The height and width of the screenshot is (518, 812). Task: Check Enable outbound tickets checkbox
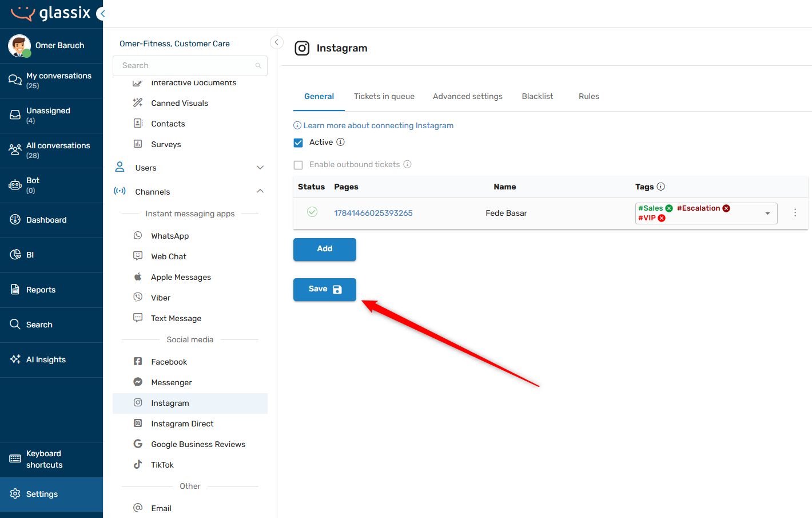click(x=298, y=165)
